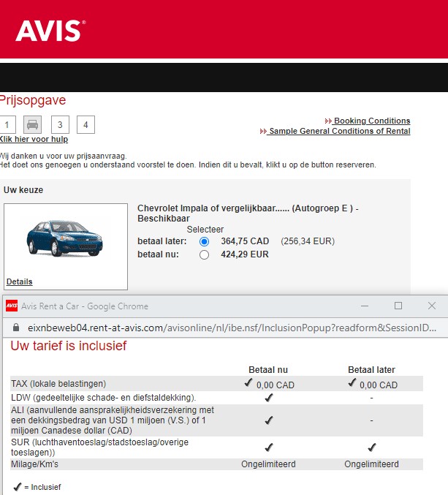Click the Chevrolet Impala car thumbnail
Viewport: 448px width, 495px height.
tap(64, 238)
